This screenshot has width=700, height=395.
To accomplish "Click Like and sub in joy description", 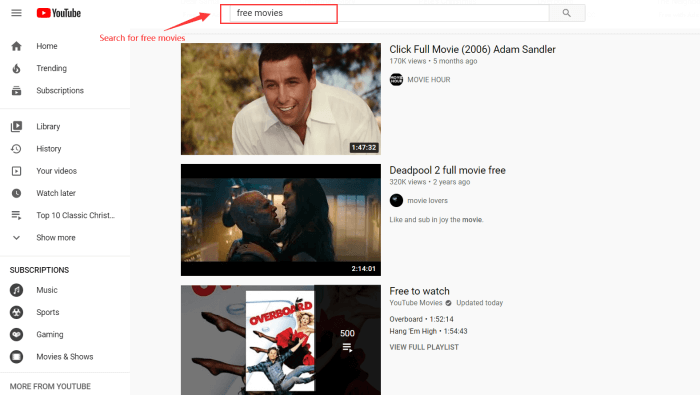I will point(436,220).
